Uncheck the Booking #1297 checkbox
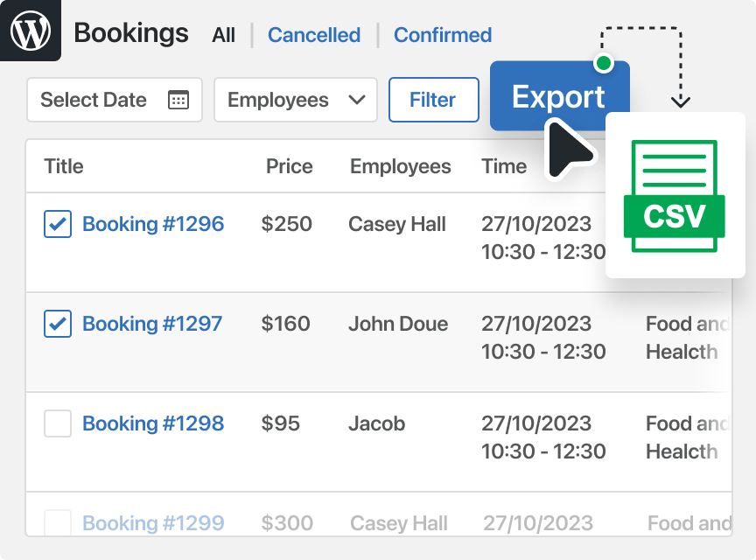 coord(58,324)
